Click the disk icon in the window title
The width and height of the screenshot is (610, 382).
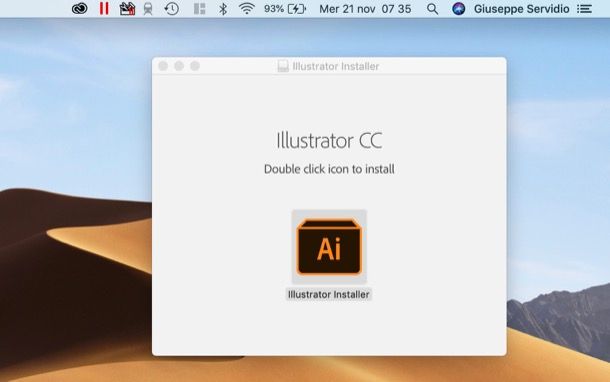(x=283, y=66)
